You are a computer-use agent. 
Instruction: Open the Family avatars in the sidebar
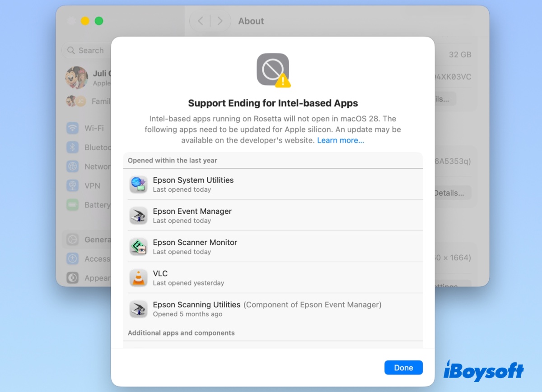tap(75, 101)
